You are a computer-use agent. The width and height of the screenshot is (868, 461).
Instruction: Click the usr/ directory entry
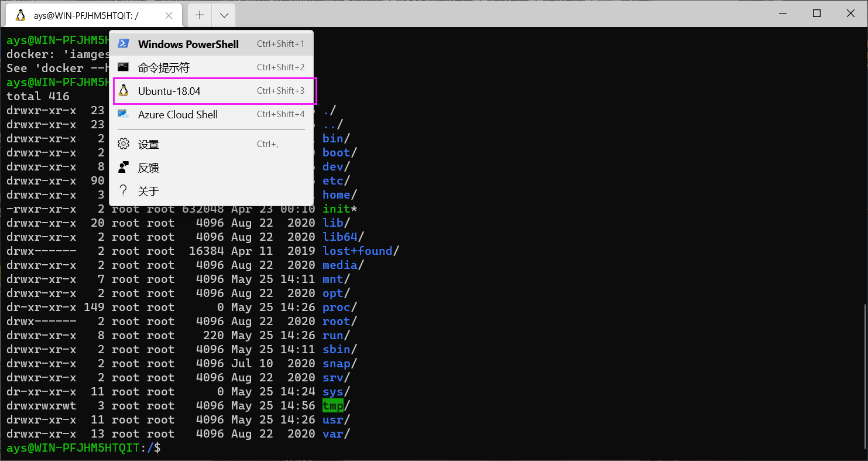click(x=337, y=419)
